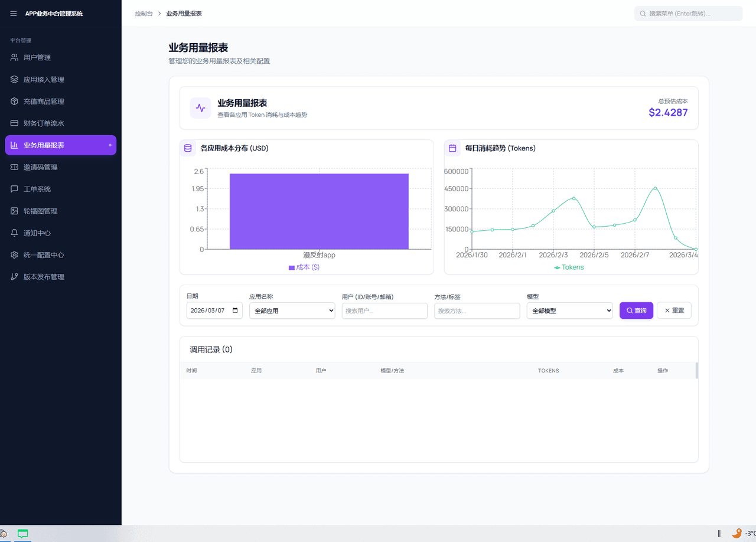Click the call records table scrollbar
756x542 pixels.
click(x=696, y=370)
